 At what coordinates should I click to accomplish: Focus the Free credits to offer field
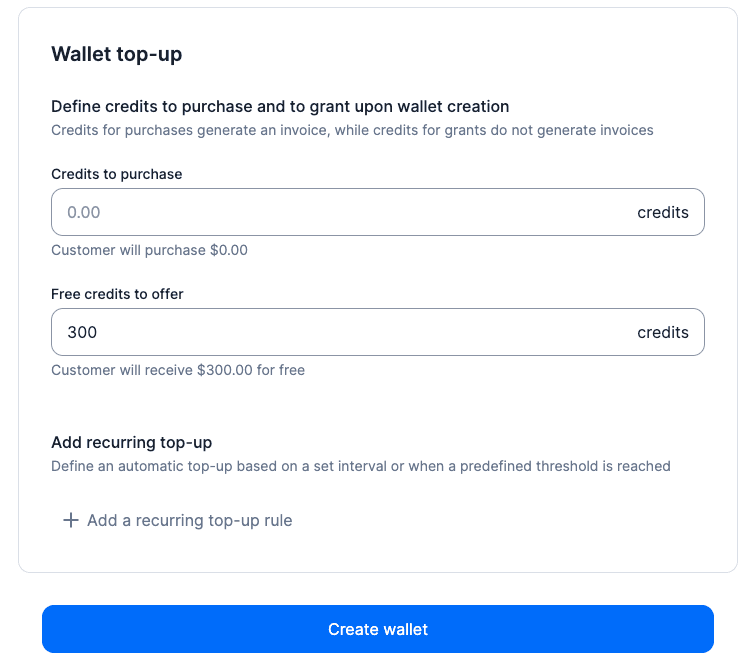pyautogui.click(x=340, y=332)
